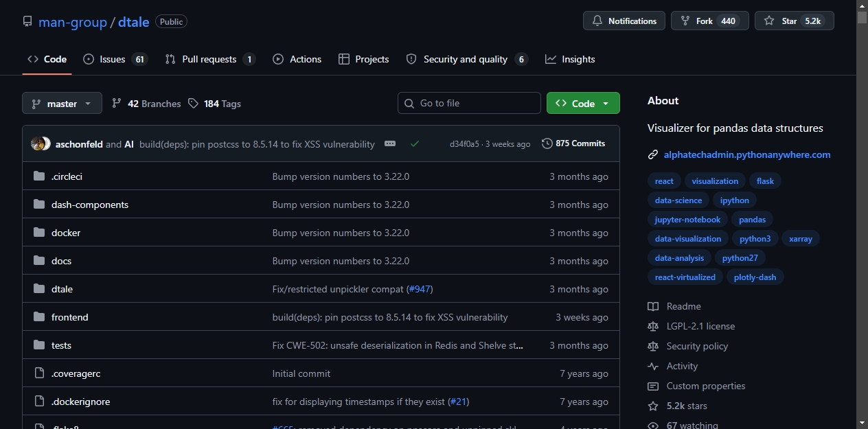Open the .dockerignore file
Screen dimensions: 868x429
point(80,402)
